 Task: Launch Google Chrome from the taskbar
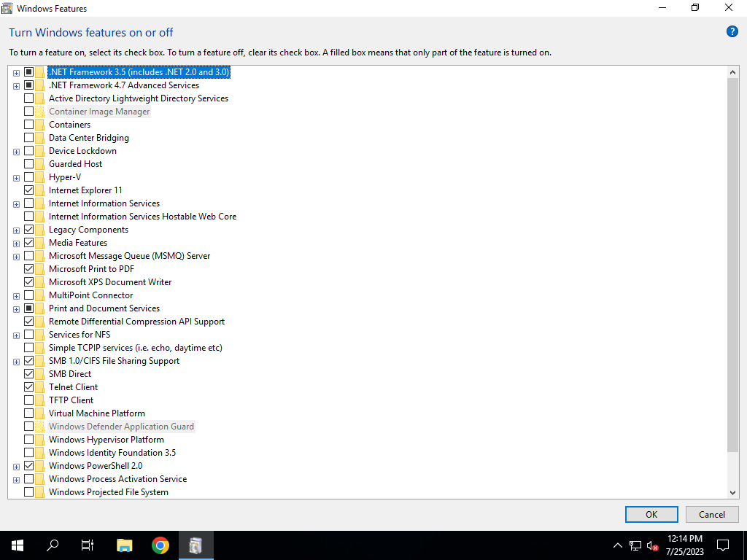click(x=160, y=545)
